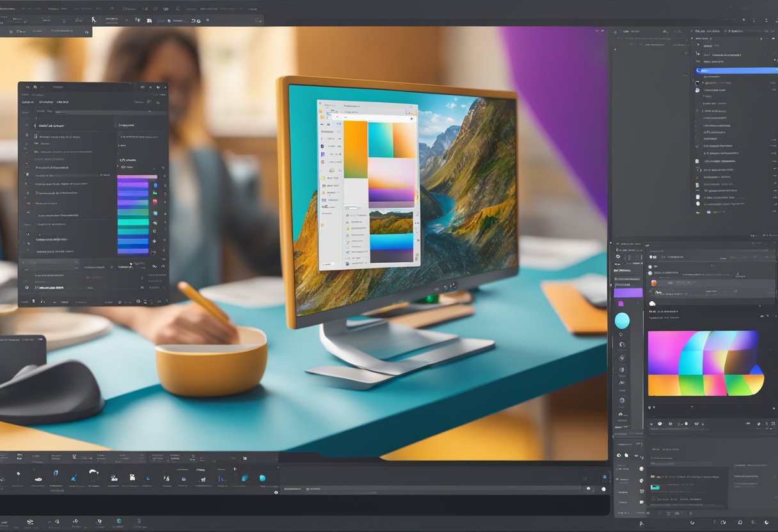Select the cursor selection tool in the toolbar
The height and width of the screenshot is (532, 778).
click(x=94, y=20)
